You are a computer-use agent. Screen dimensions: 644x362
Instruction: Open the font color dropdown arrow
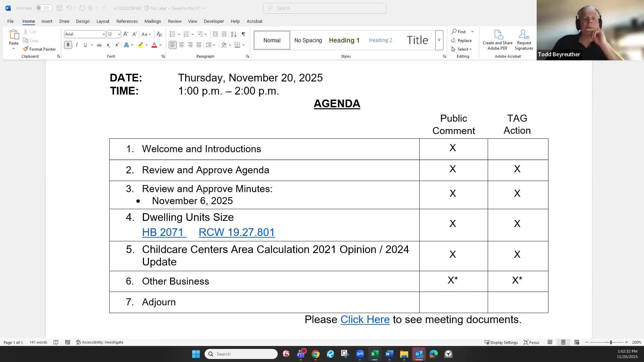click(161, 45)
